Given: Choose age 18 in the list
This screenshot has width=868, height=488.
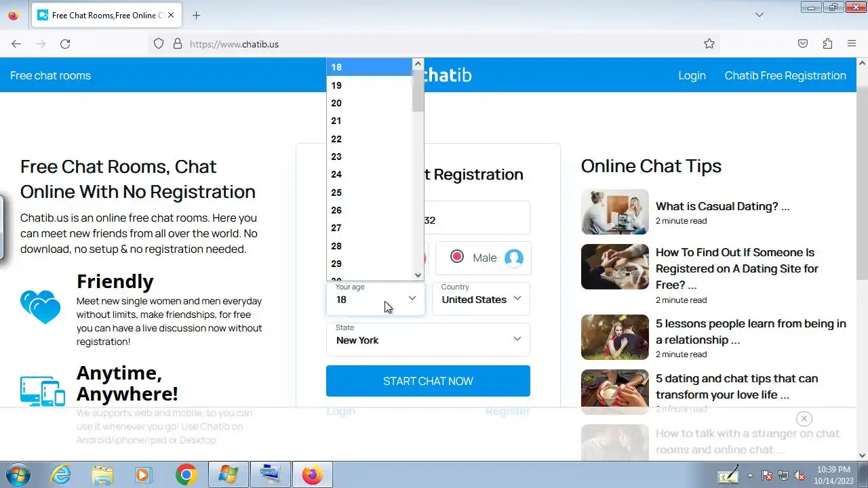Looking at the screenshot, I should pyautogui.click(x=370, y=67).
